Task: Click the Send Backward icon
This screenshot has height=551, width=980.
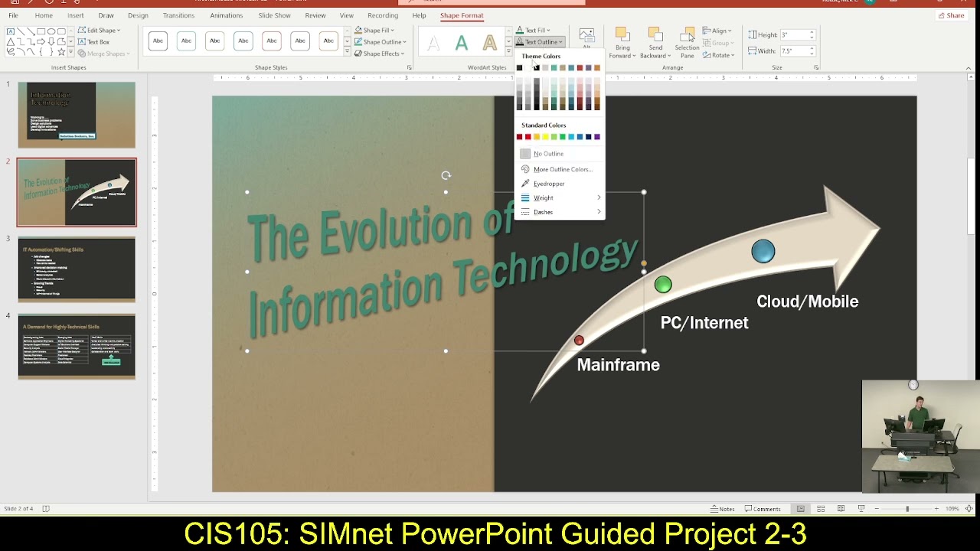Action: click(655, 34)
